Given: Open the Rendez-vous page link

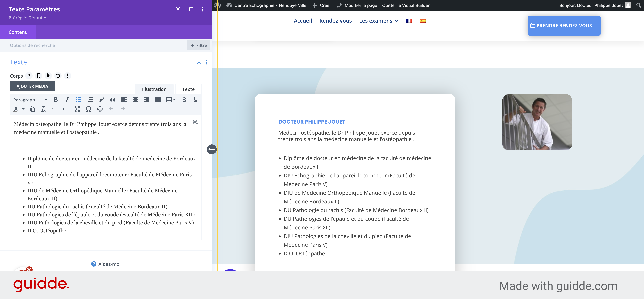Looking at the screenshot, I should pyautogui.click(x=335, y=21).
